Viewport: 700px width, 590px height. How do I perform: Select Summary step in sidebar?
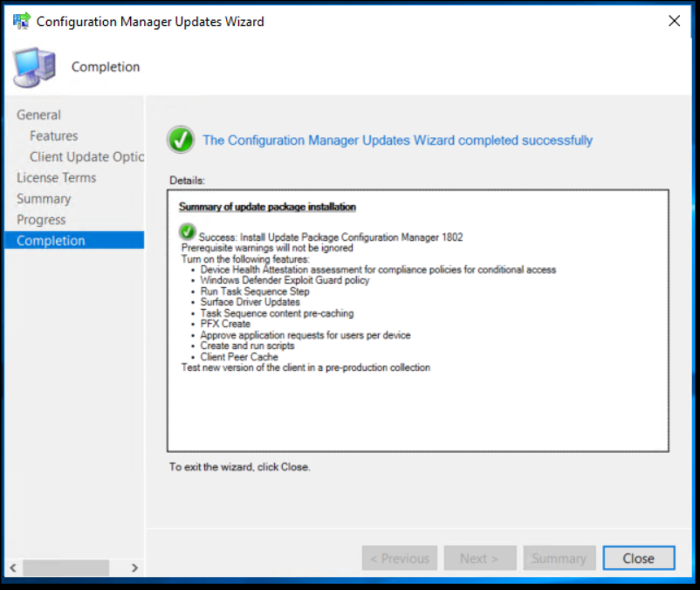44,199
